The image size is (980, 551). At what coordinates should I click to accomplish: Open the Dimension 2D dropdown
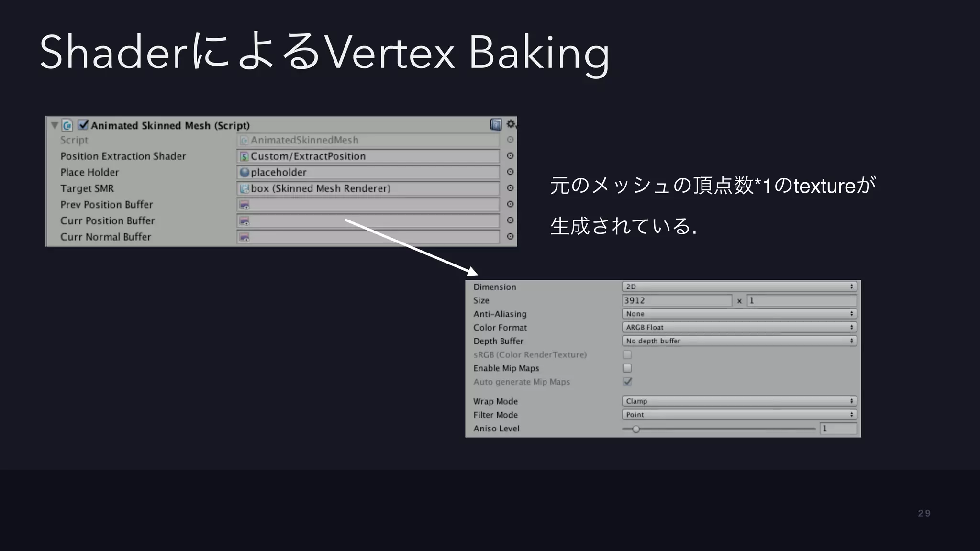[x=739, y=287]
